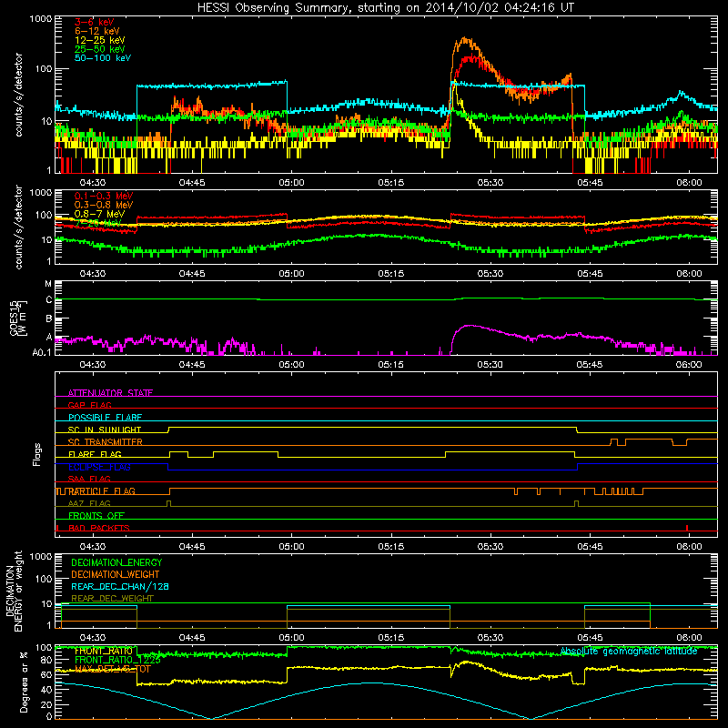The image size is (728, 728).
Task: Select the 25-50 keV legend label
Action: click(100, 49)
